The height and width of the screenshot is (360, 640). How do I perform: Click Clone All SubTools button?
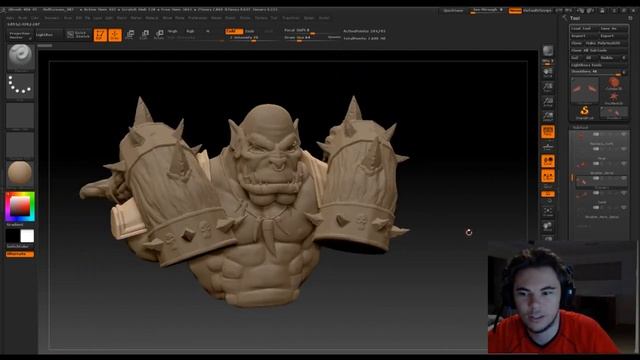pyautogui.click(x=599, y=51)
